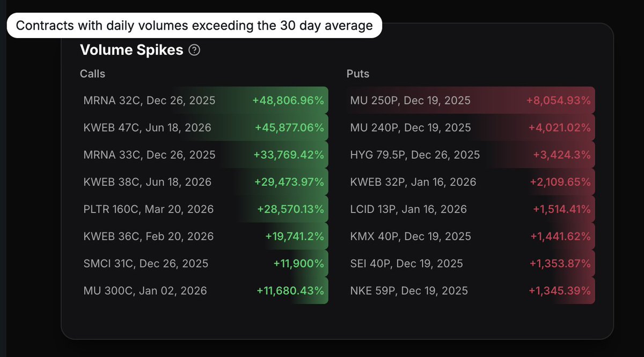Select the MU 240P Dec 19 put row
The image size is (644, 357).
[x=471, y=128]
